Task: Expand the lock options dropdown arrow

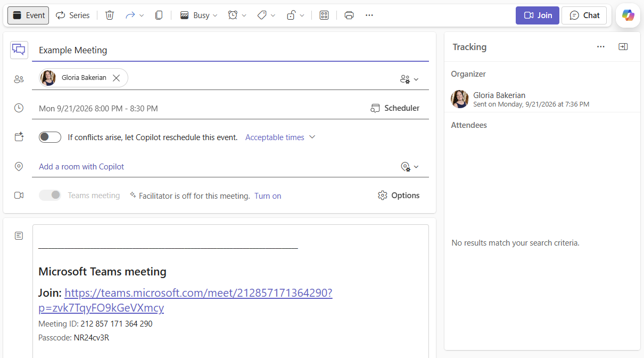Action: [302, 15]
